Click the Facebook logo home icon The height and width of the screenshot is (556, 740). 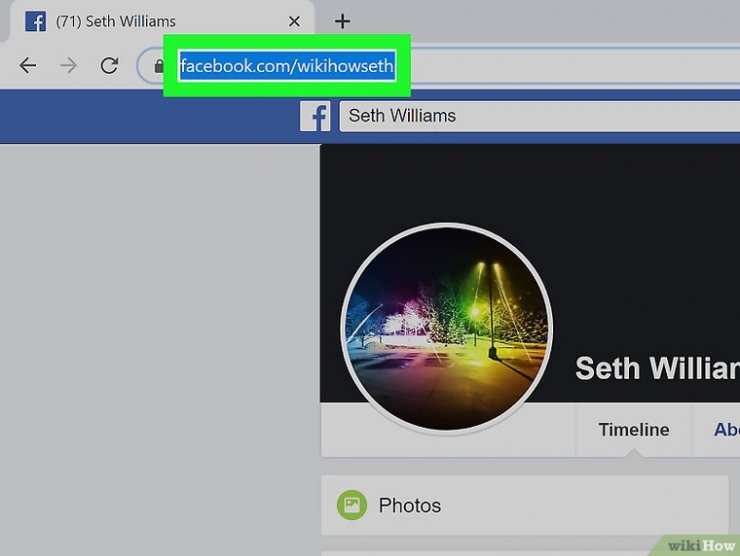[x=315, y=116]
